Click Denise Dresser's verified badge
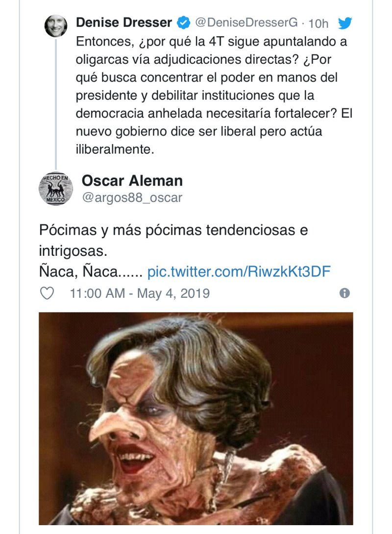This screenshot has width=392, height=534. [x=184, y=23]
